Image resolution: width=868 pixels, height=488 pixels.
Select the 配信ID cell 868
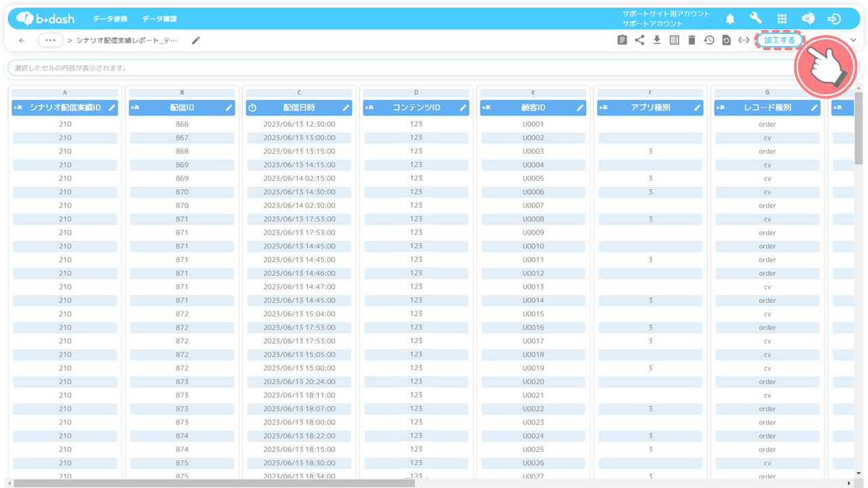coord(182,151)
